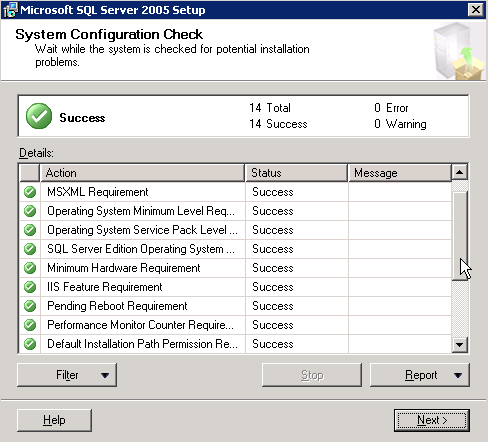Open the Report dropdown button
The height and width of the screenshot is (442, 488).
coord(420,375)
